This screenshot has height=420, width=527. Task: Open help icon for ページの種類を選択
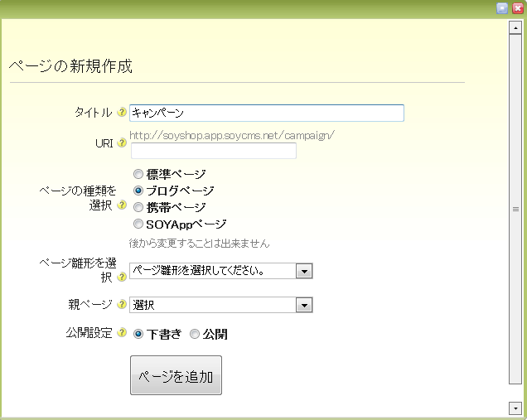[x=122, y=205]
